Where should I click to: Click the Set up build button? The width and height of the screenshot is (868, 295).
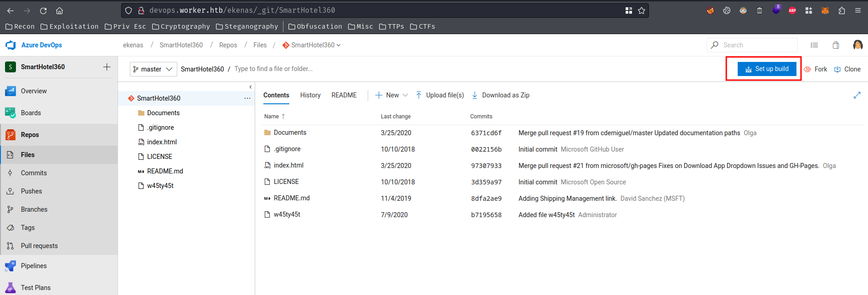tap(767, 69)
